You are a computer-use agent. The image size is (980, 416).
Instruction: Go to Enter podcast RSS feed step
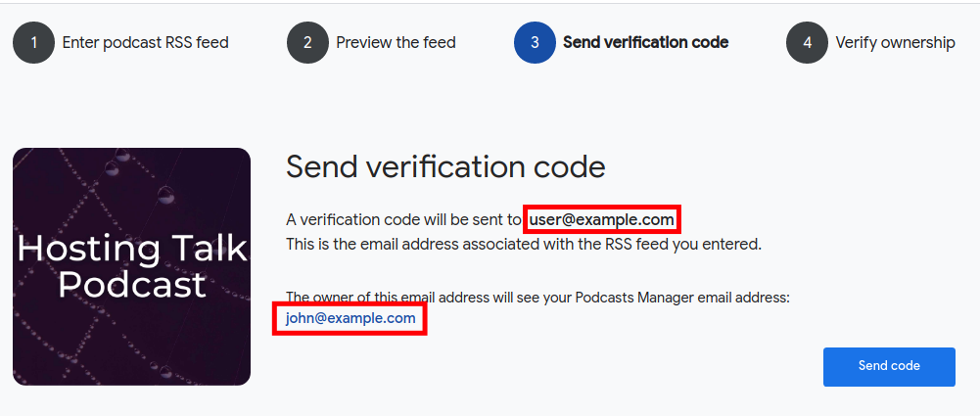click(x=145, y=43)
